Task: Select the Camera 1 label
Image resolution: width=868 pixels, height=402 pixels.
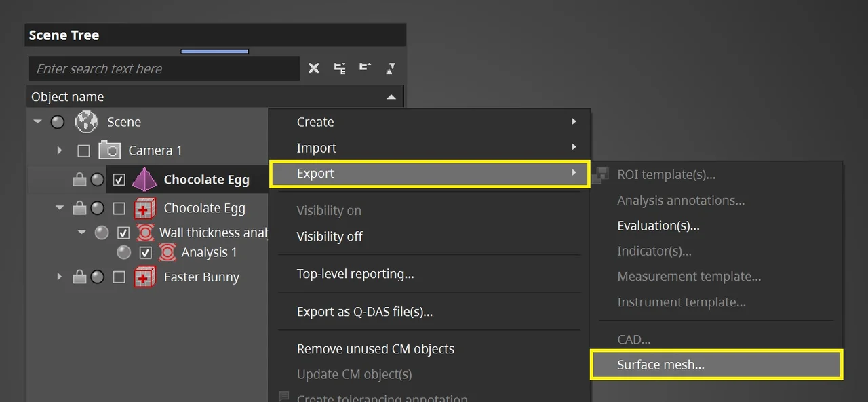Action: pyautogui.click(x=155, y=150)
